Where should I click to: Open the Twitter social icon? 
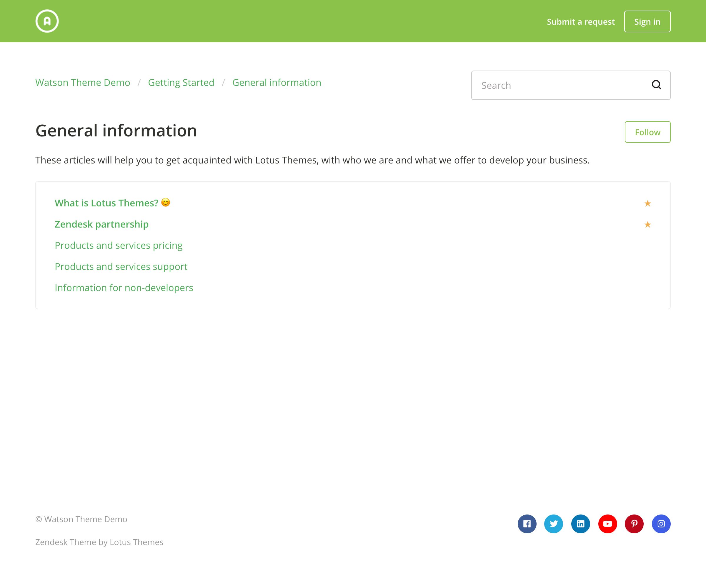point(553,524)
